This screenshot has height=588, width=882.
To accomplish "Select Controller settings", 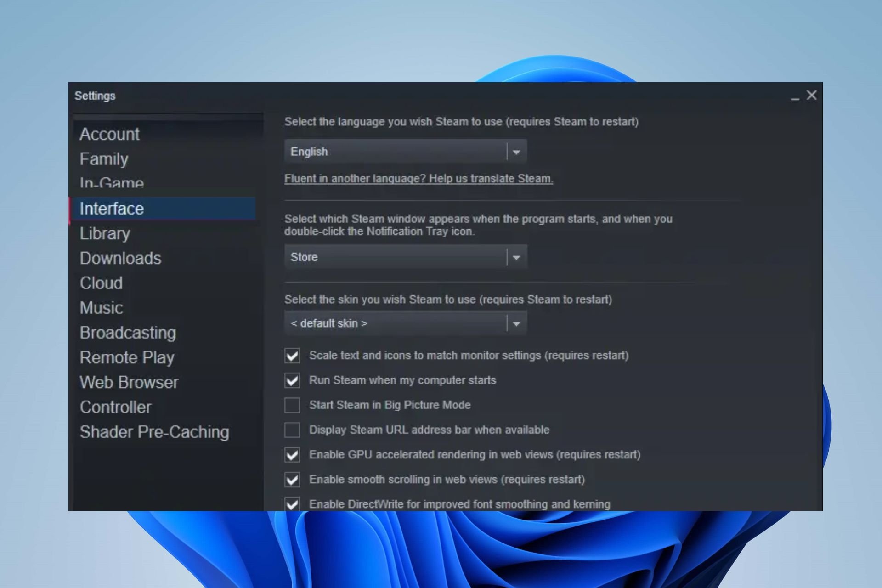I will tap(115, 407).
